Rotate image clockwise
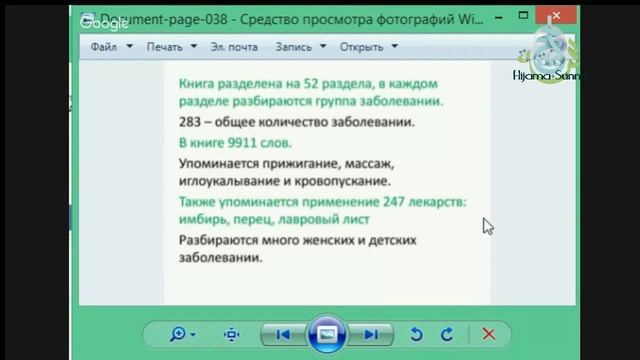 click(447, 335)
